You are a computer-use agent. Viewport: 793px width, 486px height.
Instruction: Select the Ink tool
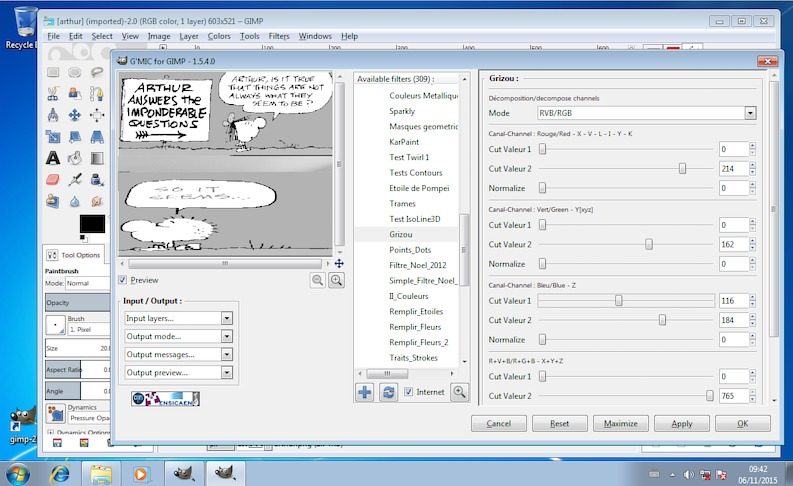click(97, 180)
